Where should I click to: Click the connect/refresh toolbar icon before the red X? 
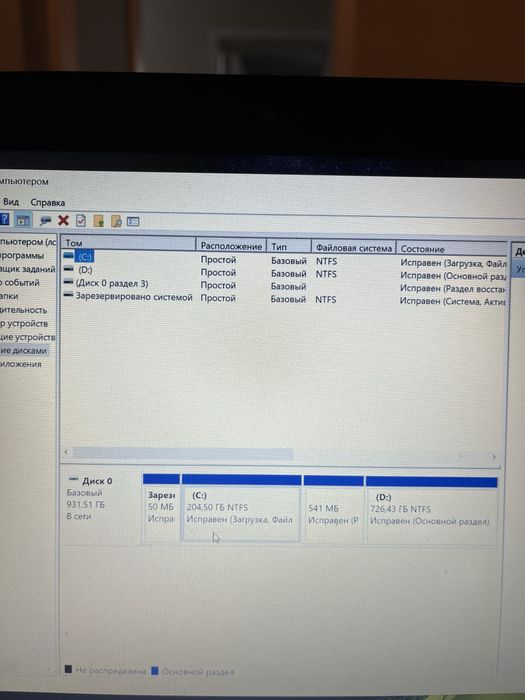point(46,220)
